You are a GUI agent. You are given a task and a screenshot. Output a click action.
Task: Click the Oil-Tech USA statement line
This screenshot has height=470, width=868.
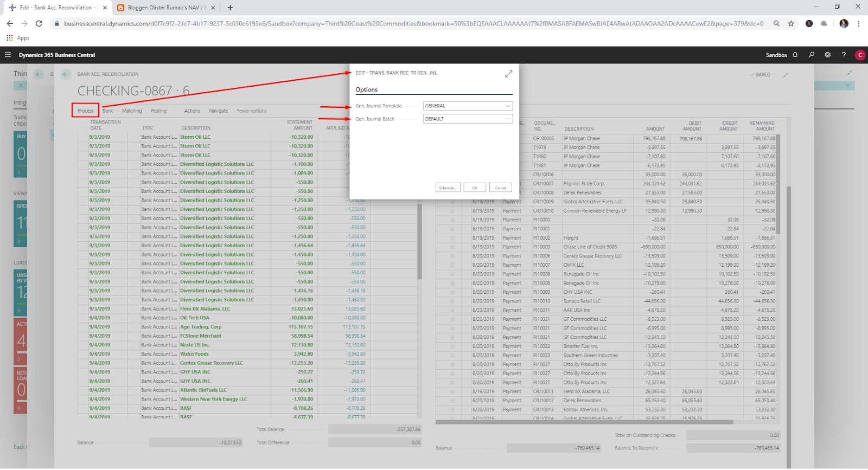195,318
